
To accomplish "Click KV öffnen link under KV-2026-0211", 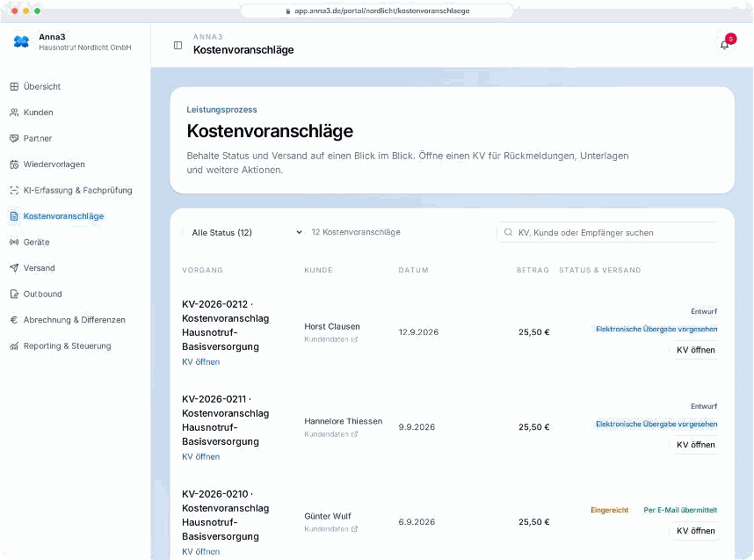I will [x=201, y=457].
